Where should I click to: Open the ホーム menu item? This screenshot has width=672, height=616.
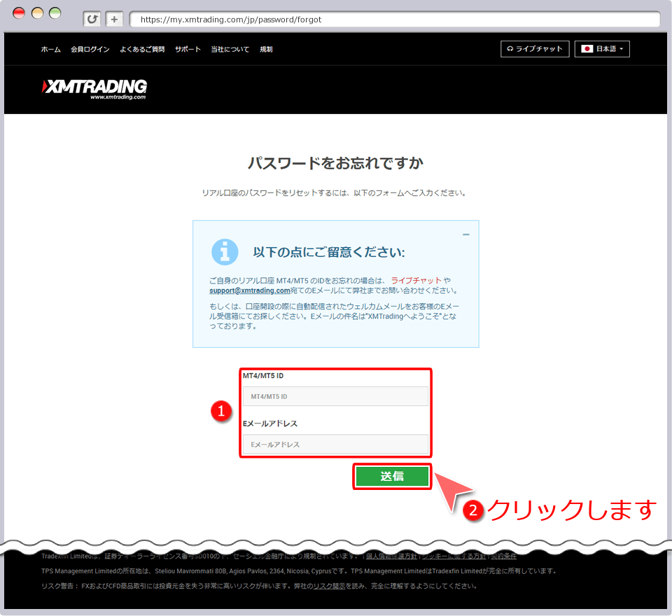50,49
